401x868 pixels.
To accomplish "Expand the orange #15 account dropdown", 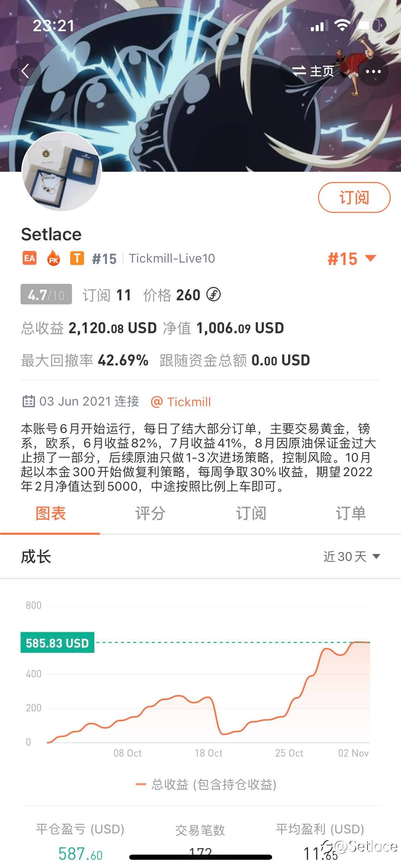I will [352, 259].
